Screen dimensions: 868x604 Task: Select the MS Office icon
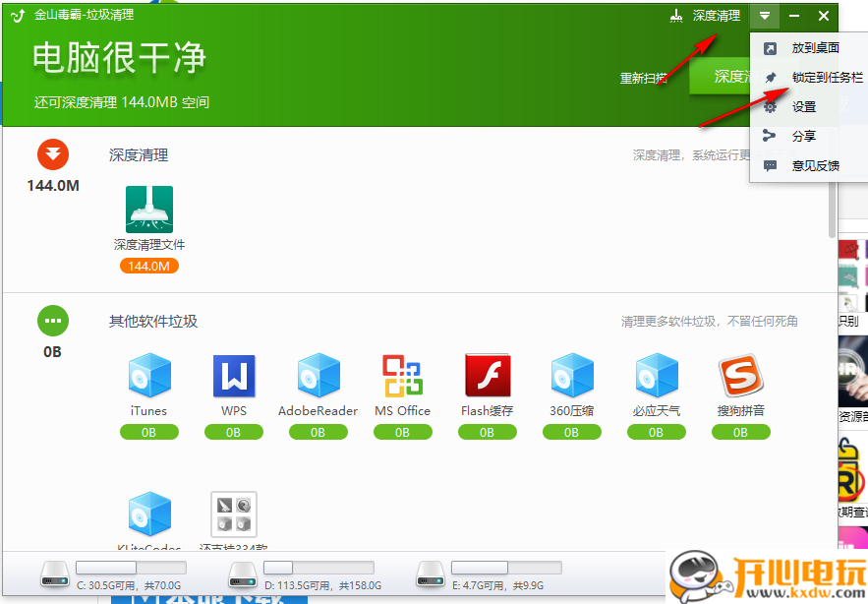(x=402, y=376)
